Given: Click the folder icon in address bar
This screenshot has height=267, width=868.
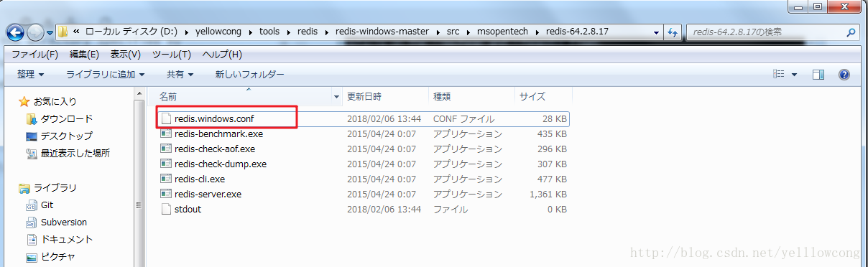Looking at the screenshot, I should 63,32.
